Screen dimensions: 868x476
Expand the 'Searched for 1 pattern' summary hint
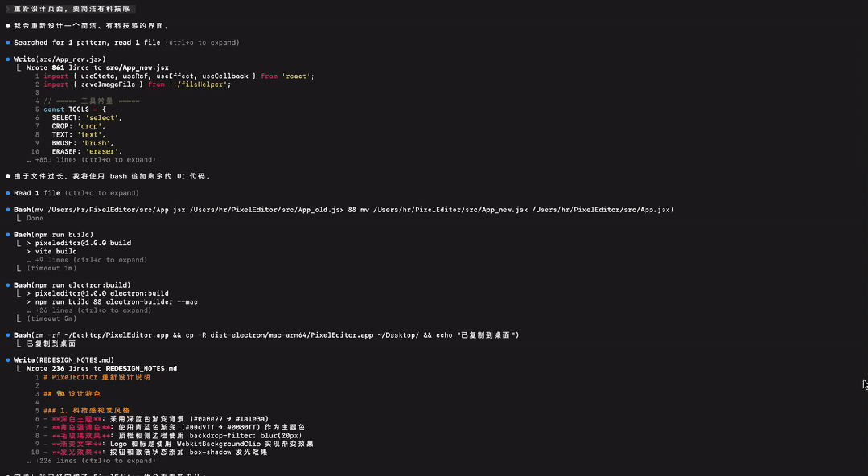201,43
